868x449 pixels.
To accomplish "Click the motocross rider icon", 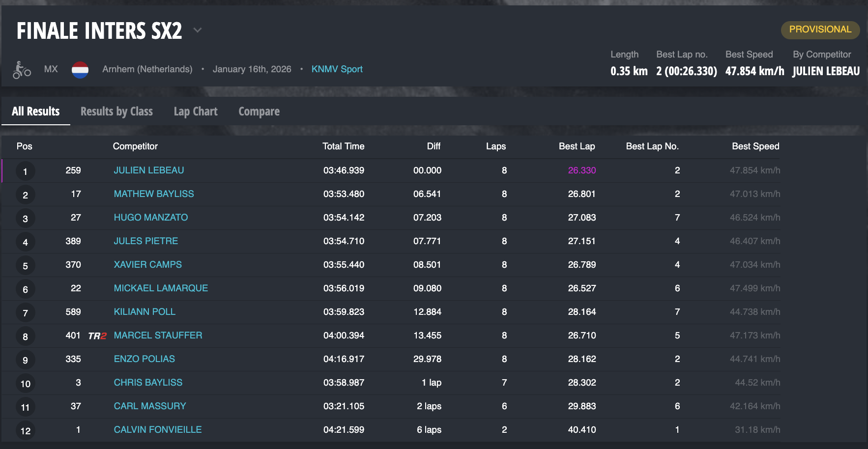I will click(x=22, y=70).
